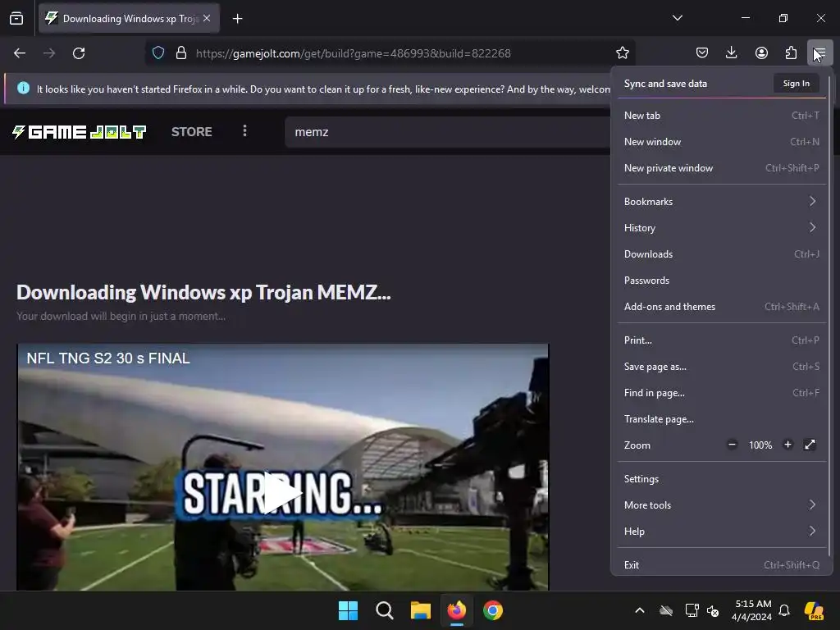The height and width of the screenshot is (630, 840).
Task: Click the site security padlock icon
Action: coord(181,53)
